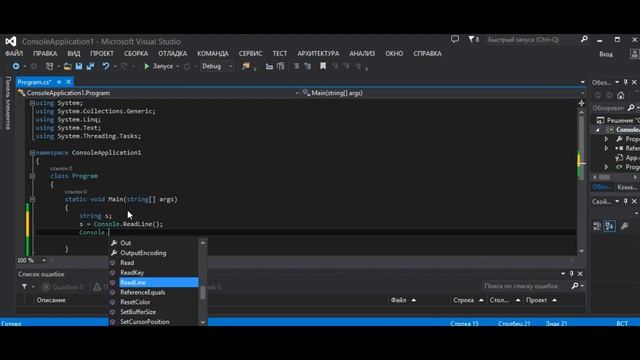Click the Undo arrow icon
640x360 pixels.
pyautogui.click(x=106, y=66)
